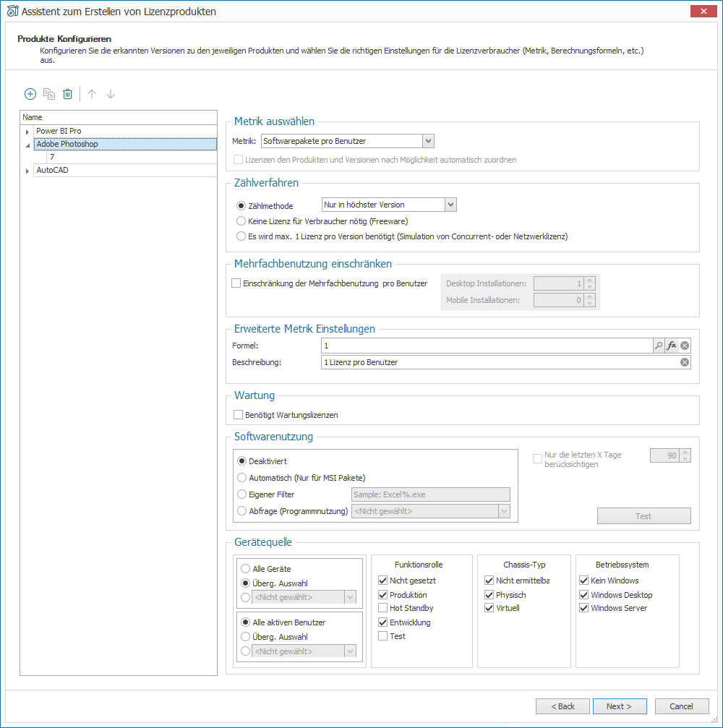The image size is (723, 728).
Task: Uncheck the Virtuell chassis type
Action: pos(489,608)
